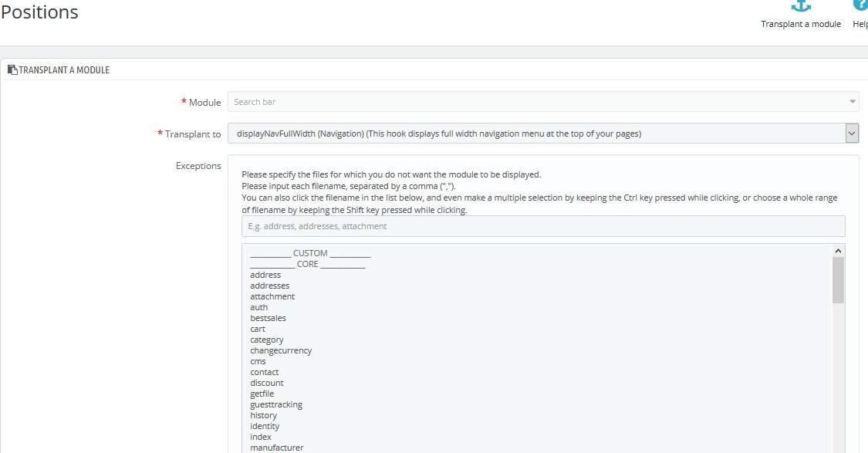868x453 pixels.
Task: Select 'contact' in the exceptions list
Action: coord(264,372)
